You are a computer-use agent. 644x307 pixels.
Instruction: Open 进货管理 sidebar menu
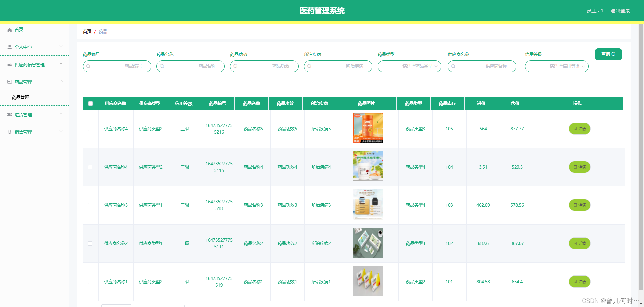pos(35,115)
